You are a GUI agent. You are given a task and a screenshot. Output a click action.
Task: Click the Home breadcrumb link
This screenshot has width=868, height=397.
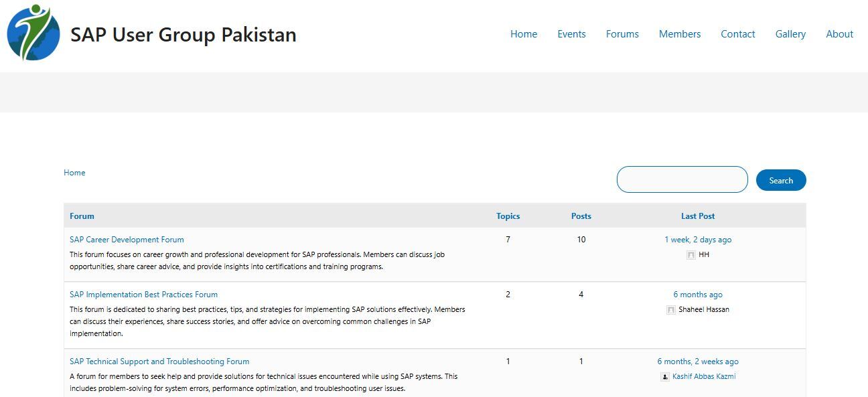coord(74,173)
